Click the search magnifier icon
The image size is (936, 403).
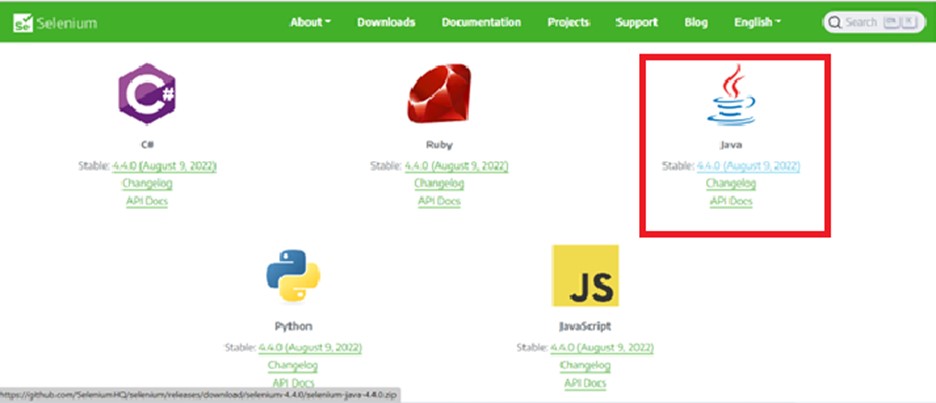coord(835,23)
